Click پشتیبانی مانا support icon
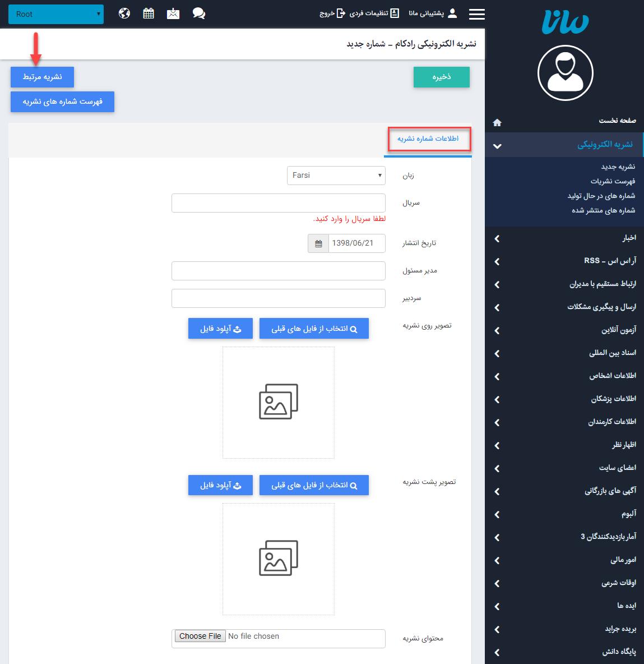The height and width of the screenshot is (664, 644). coord(426,13)
